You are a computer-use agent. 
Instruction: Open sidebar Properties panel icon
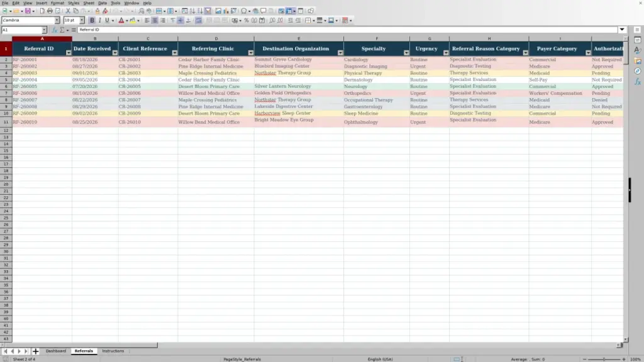point(638,40)
